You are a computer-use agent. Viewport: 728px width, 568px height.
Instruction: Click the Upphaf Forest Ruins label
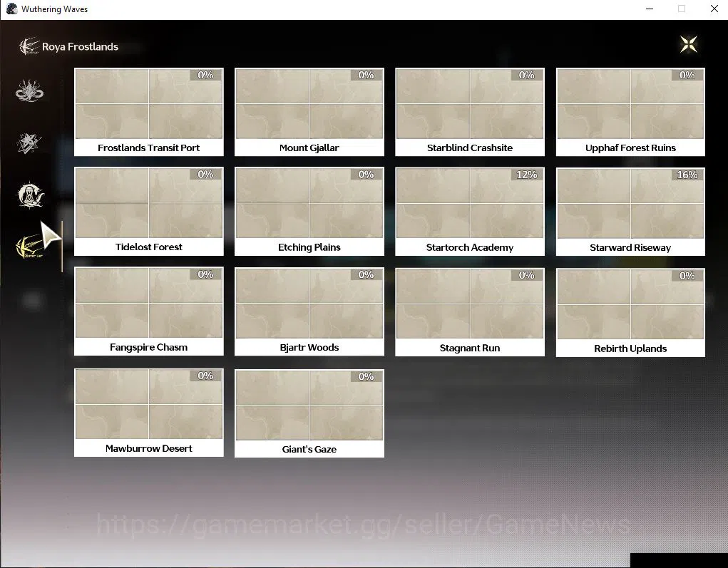click(630, 148)
